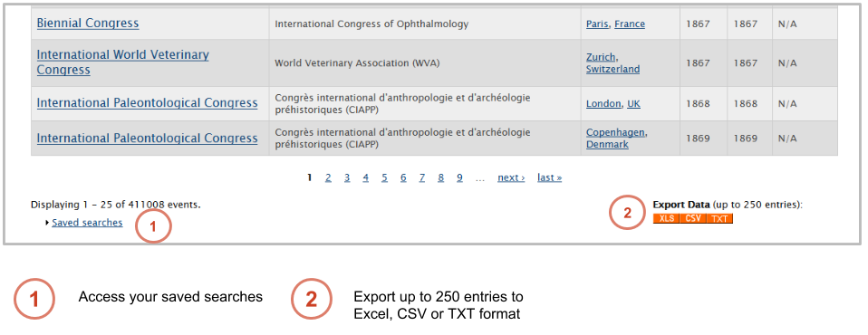Export results as XLS file
This screenshot has height=335, width=868.
point(667,218)
